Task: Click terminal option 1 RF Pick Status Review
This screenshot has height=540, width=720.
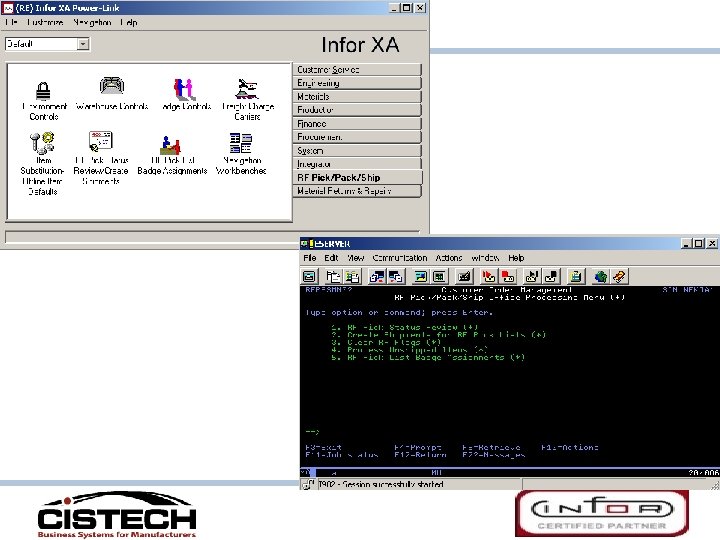Action: coord(405,327)
